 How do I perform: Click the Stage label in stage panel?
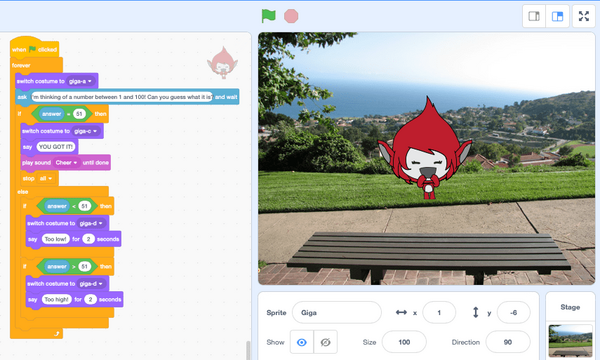pos(570,307)
